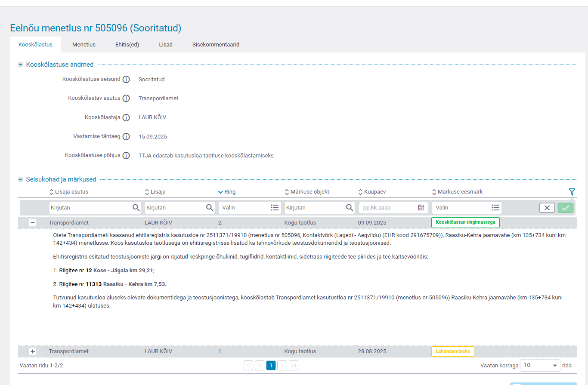Click info icon beside Kooskõlastuse põhjus
This screenshot has height=385, width=588.
click(126, 156)
